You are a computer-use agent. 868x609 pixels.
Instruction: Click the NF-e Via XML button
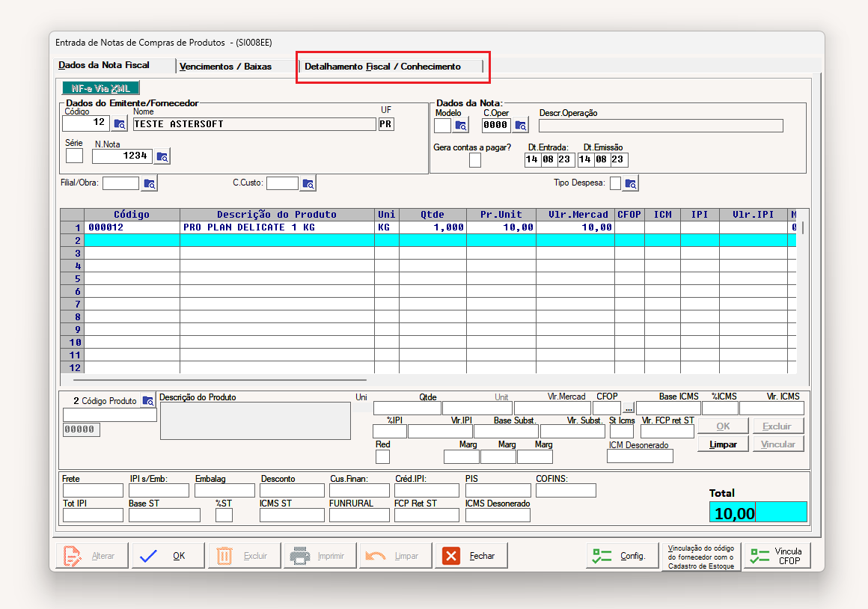coord(100,88)
